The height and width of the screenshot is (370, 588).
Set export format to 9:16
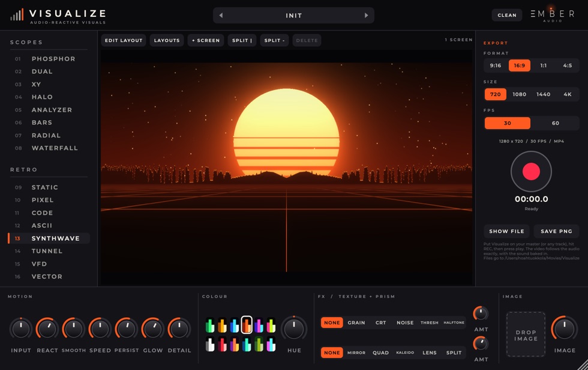pos(496,65)
